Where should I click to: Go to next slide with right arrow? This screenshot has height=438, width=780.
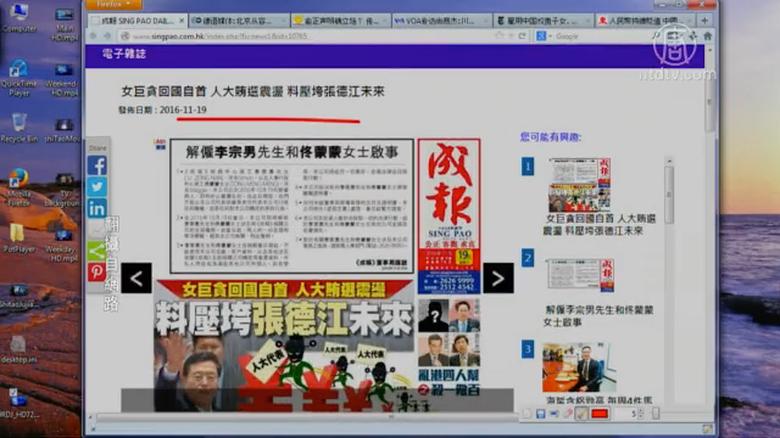(x=497, y=278)
